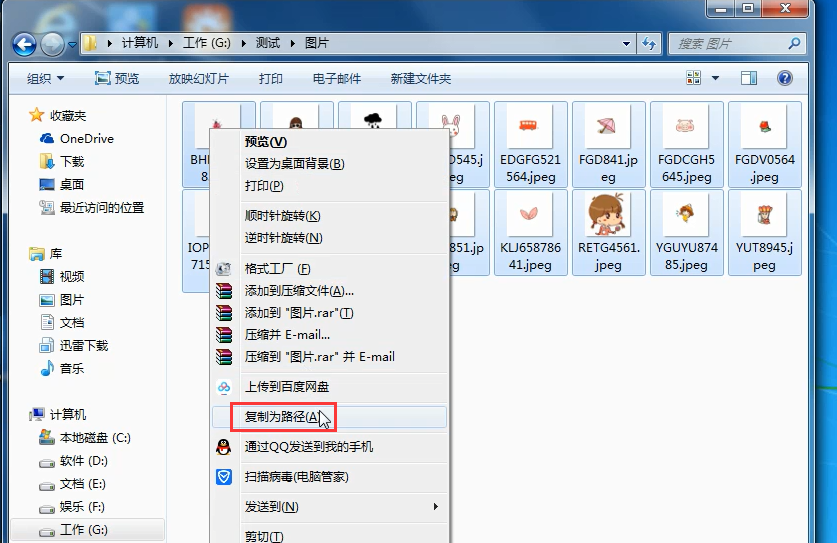837x543 pixels.
Task: Expand the 组织 dropdown menu
Action: (x=45, y=78)
